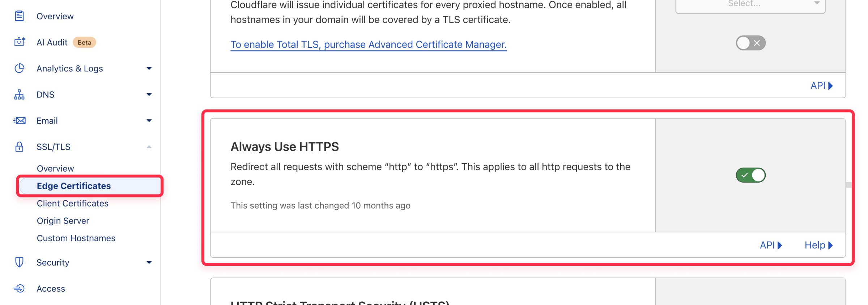Open the AI Audit menu item

[x=52, y=42]
